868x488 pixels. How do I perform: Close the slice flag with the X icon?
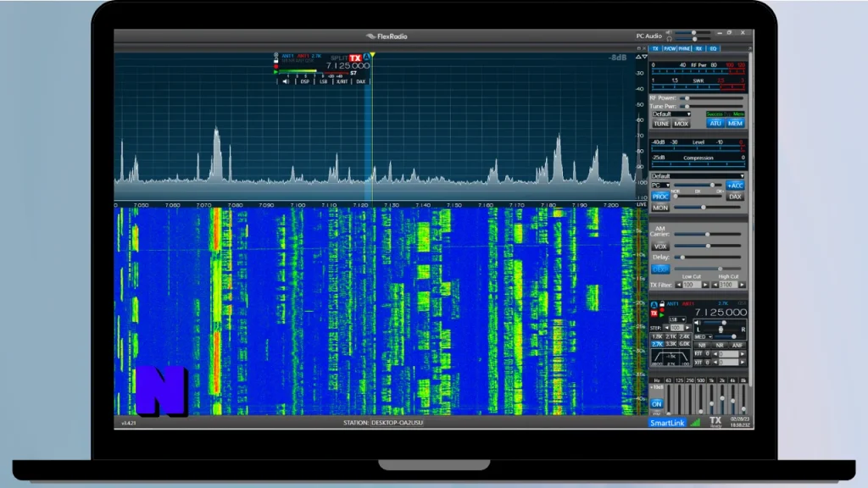275,55
